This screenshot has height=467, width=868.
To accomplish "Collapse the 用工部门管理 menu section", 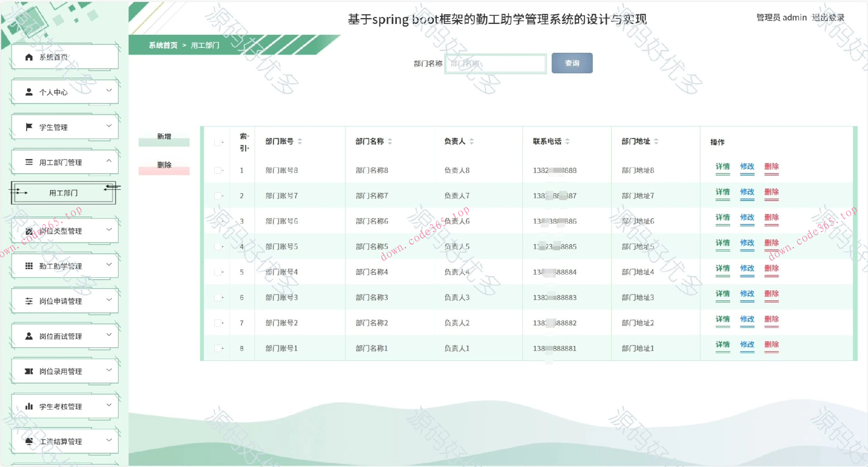I will point(108,162).
